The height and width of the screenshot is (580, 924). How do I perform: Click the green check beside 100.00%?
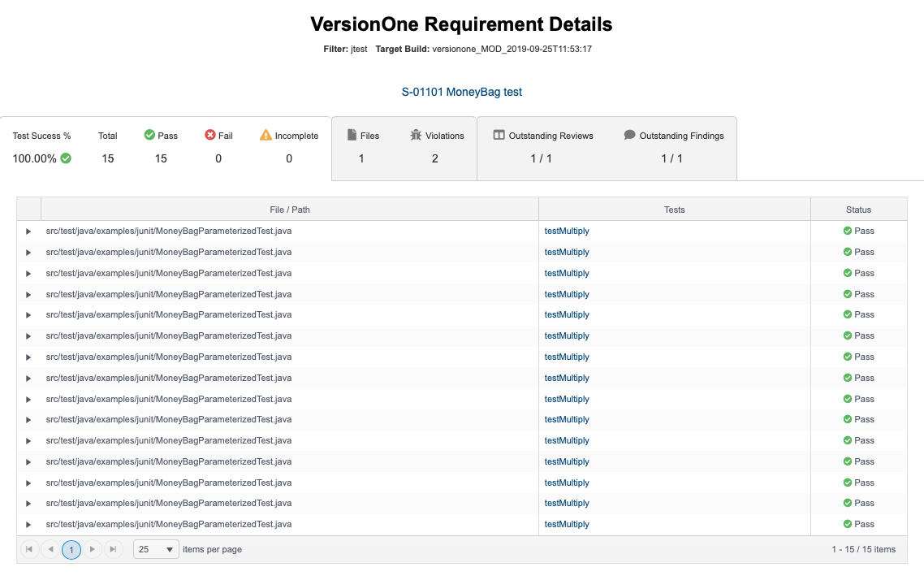tap(66, 158)
